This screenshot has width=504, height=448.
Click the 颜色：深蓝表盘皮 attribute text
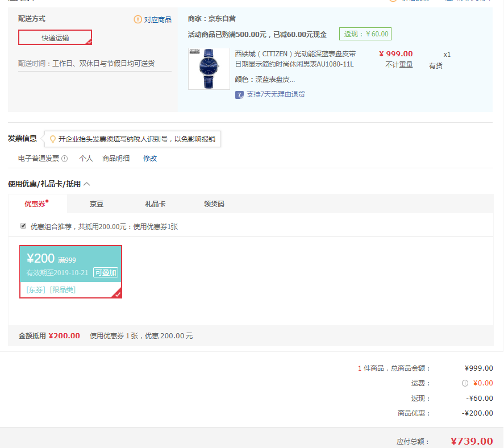[265, 80]
